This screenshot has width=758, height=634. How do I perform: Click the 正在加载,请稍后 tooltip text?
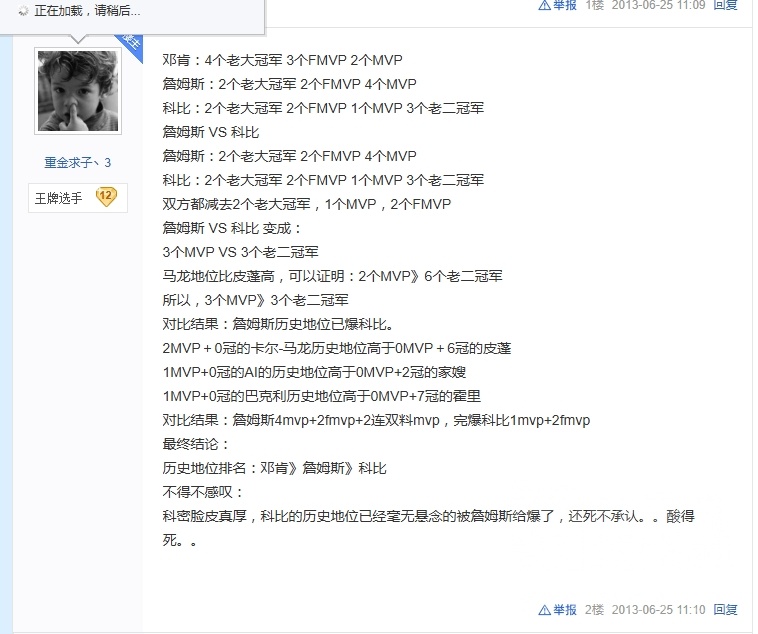(87, 11)
